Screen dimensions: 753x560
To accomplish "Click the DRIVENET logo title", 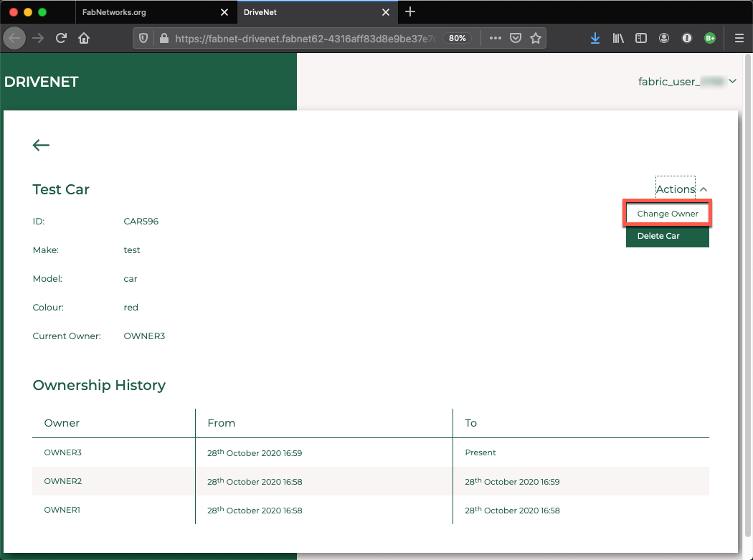I will coord(42,82).
